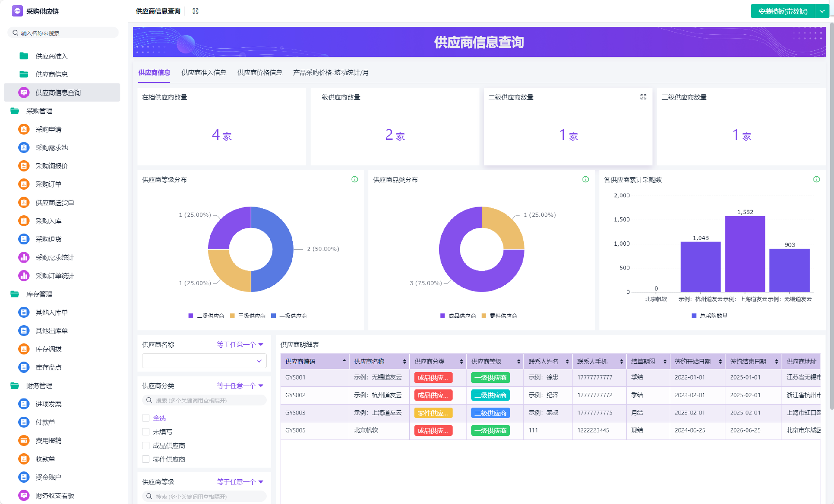Check the 全选 checkbox under 供应商分类
Image resolution: width=834 pixels, height=504 pixels.
[146, 418]
